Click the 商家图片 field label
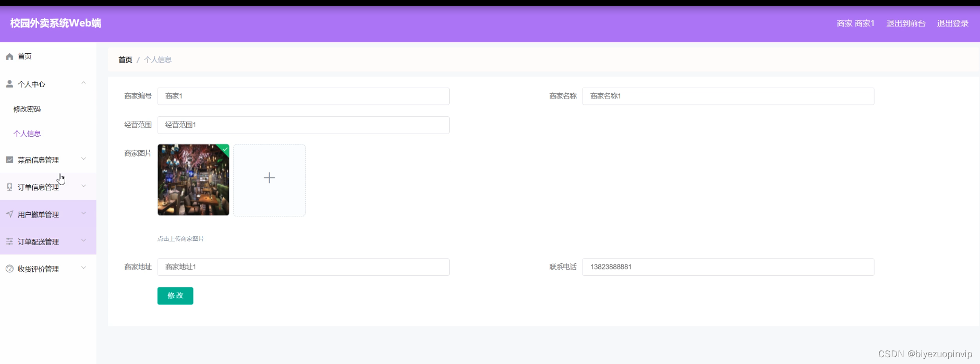Screen dimensions: 980x364 point(138,153)
